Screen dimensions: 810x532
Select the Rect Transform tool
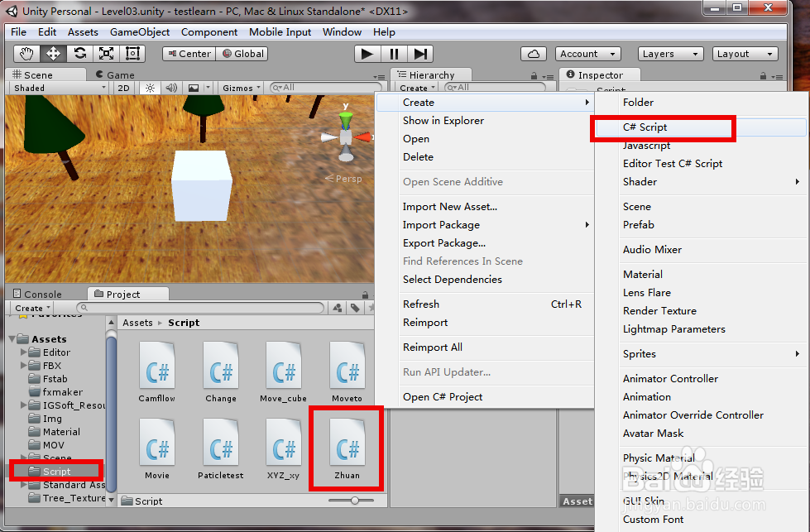[x=132, y=54]
